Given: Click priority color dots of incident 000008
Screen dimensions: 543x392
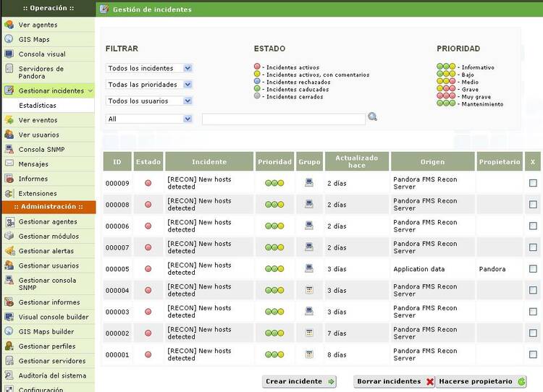Looking at the screenshot, I should click(274, 205).
